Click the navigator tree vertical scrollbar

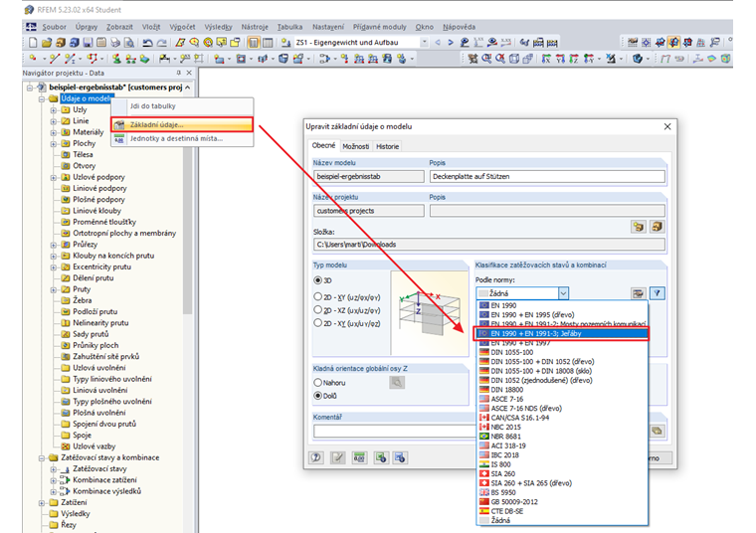tap(188, 232)
